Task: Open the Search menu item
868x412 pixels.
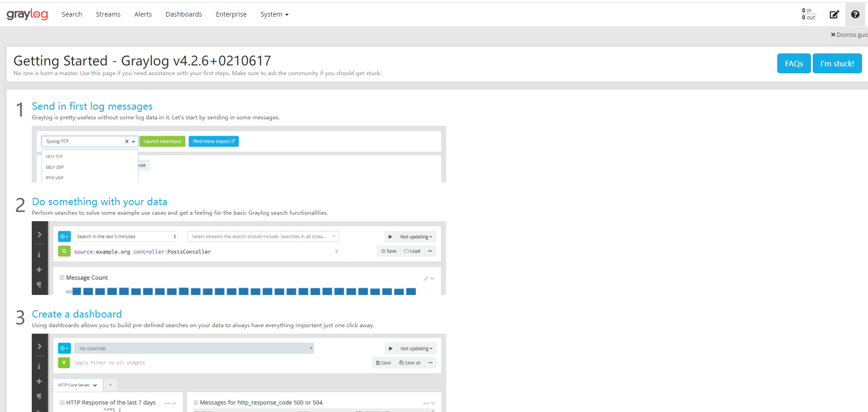Action: 72,14
